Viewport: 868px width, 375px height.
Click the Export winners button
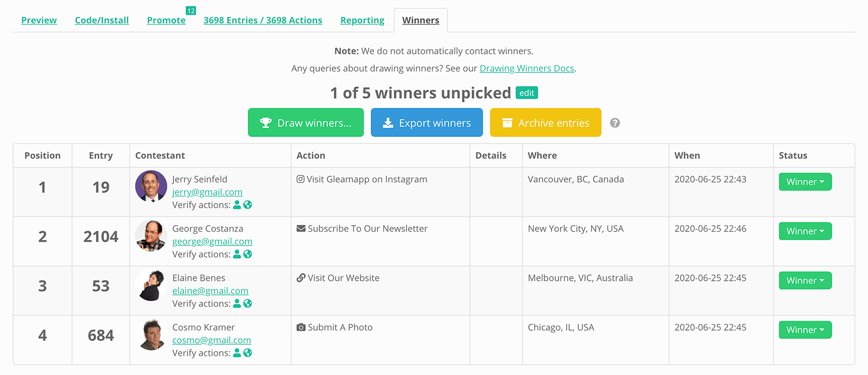coord(426,122)
